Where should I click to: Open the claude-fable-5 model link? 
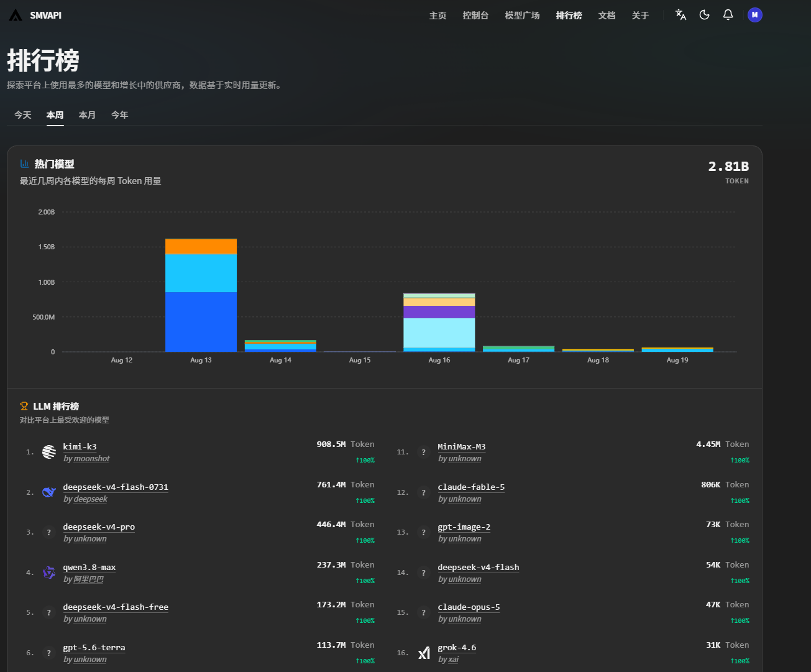471,487
